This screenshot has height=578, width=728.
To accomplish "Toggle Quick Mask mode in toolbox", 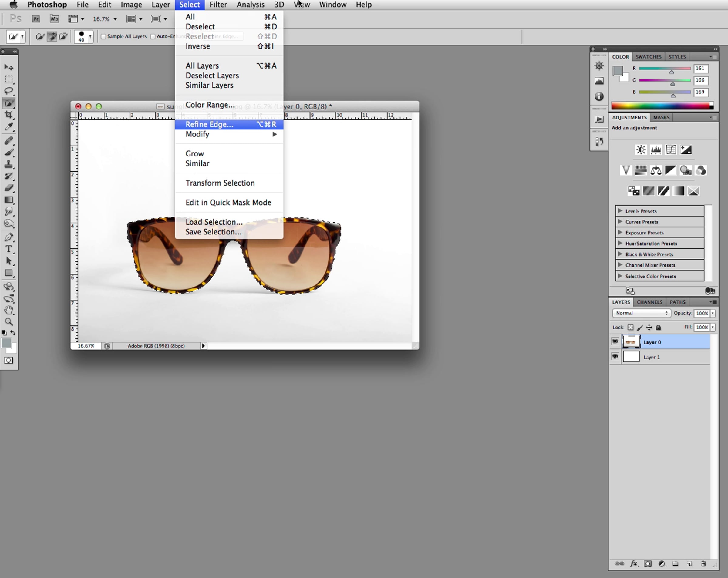I will pyautogui.click(x=9, y=360).
